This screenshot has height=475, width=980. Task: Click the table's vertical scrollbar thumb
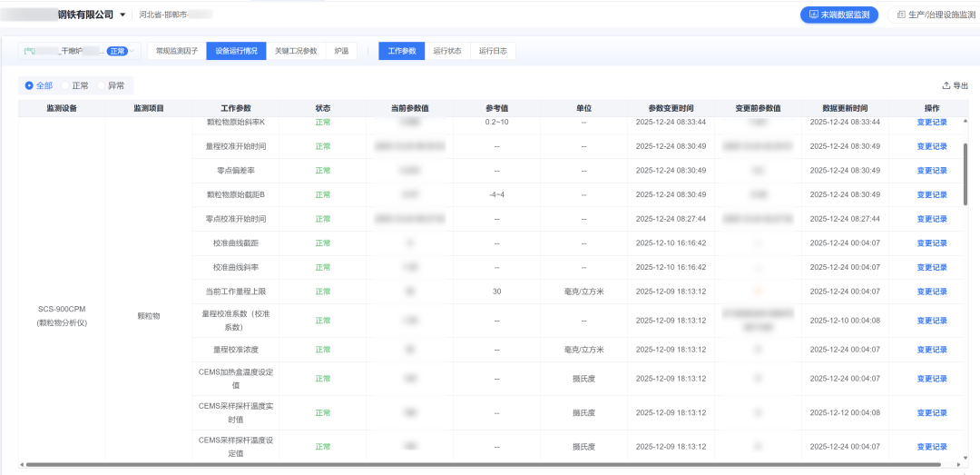tap(965, 173)
